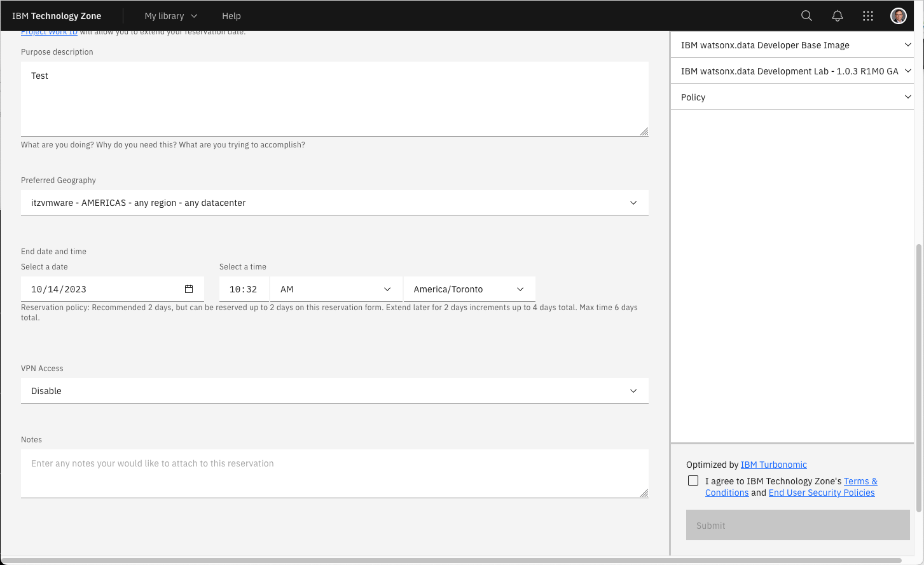Check the Terms & Conditions agreement checkbox
This screenshot has width=924, height=565.
point(693,481)
